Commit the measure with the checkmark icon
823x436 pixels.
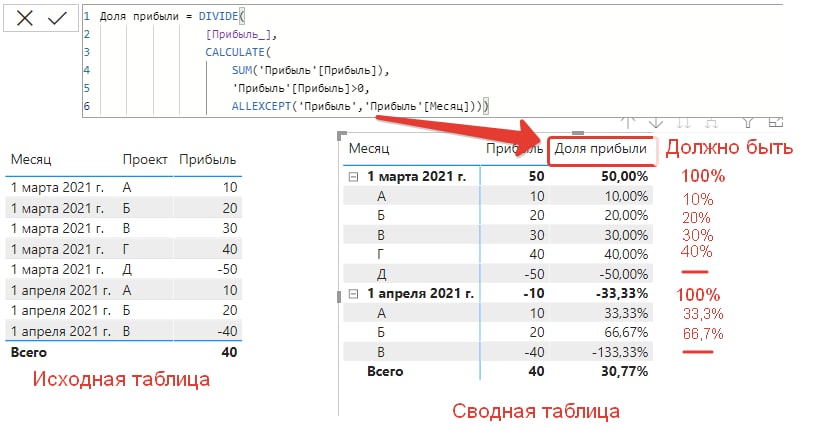click(57, 18)
